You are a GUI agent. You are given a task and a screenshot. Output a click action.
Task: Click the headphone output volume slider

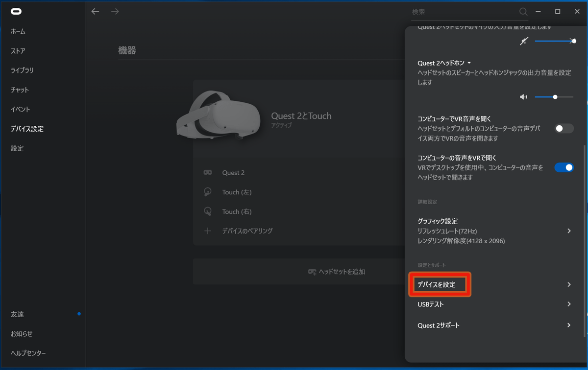[x=554, y=97]
